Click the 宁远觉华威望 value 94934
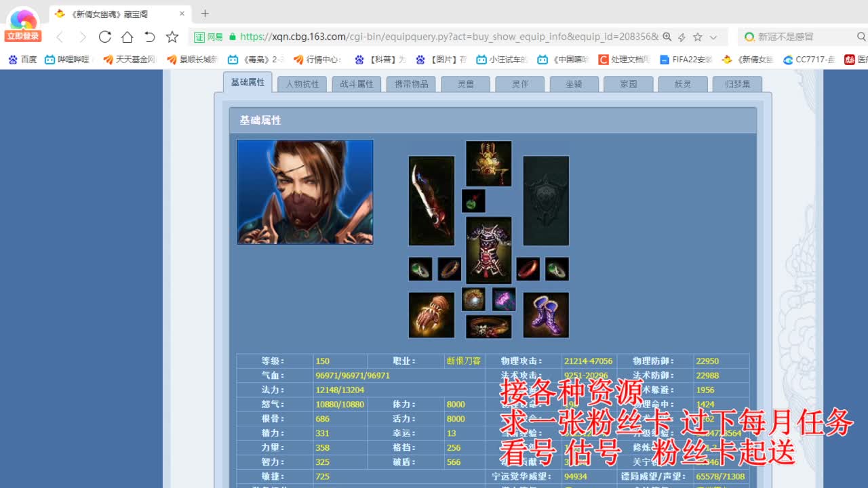Viewport: 868px width, 488px height. (576, 476)
